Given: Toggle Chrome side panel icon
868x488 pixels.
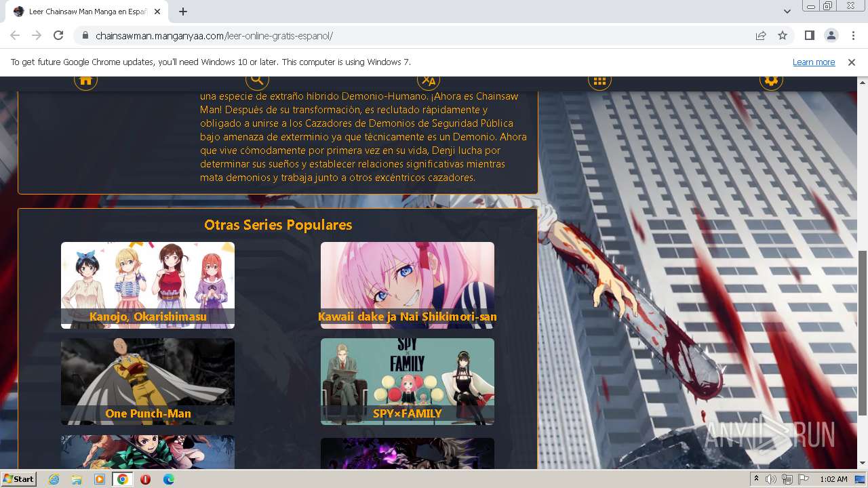Looking at the screenshot, I should coord(809,35).
